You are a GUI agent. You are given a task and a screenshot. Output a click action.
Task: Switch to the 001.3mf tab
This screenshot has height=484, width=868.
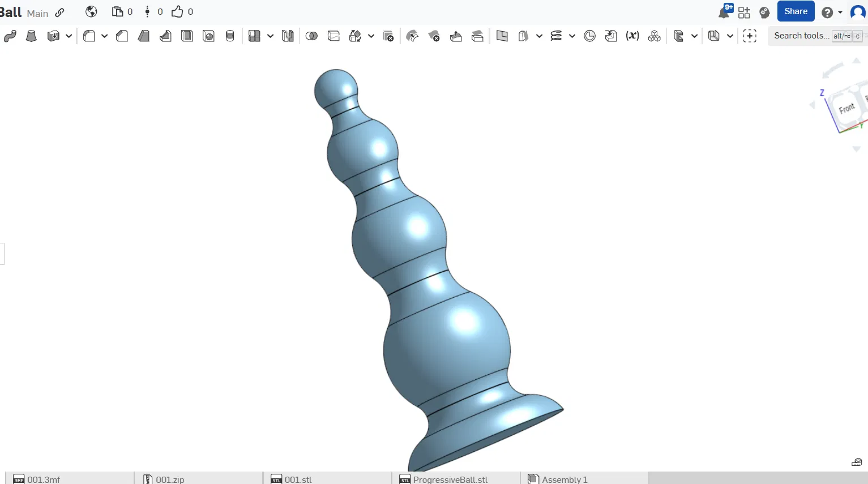pos(70,479)
